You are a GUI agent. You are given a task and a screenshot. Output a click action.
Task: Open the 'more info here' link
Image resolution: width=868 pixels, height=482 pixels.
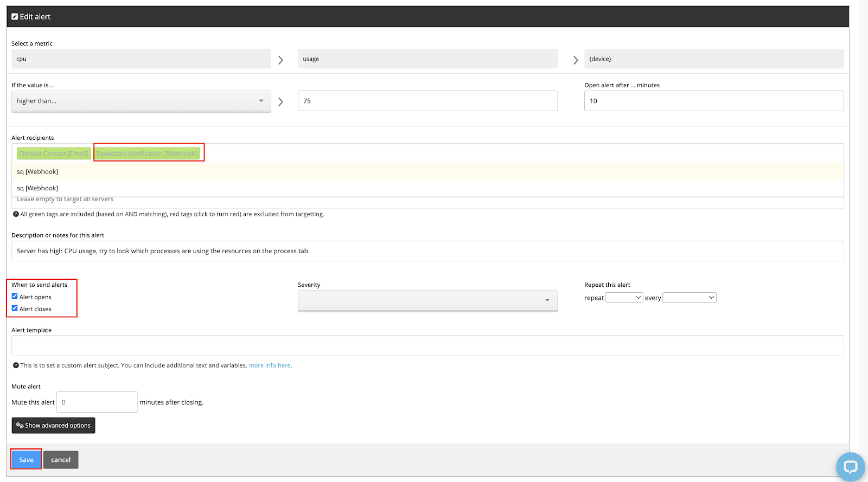(270, 365)
